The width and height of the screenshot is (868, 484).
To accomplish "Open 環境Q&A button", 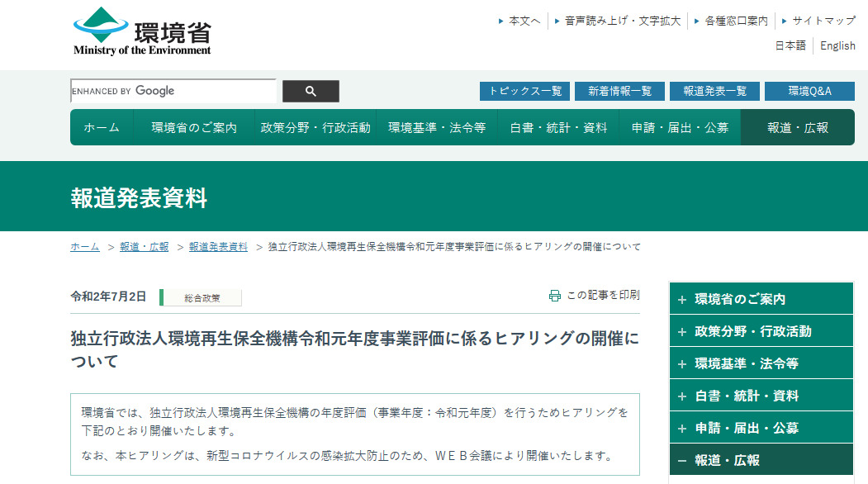I will pos(809,92).
